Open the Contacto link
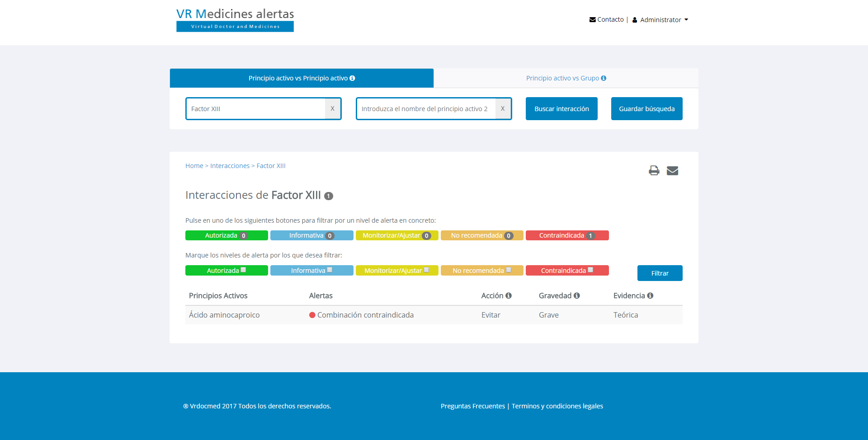This screenshot has width=868, height=440. 607,19
